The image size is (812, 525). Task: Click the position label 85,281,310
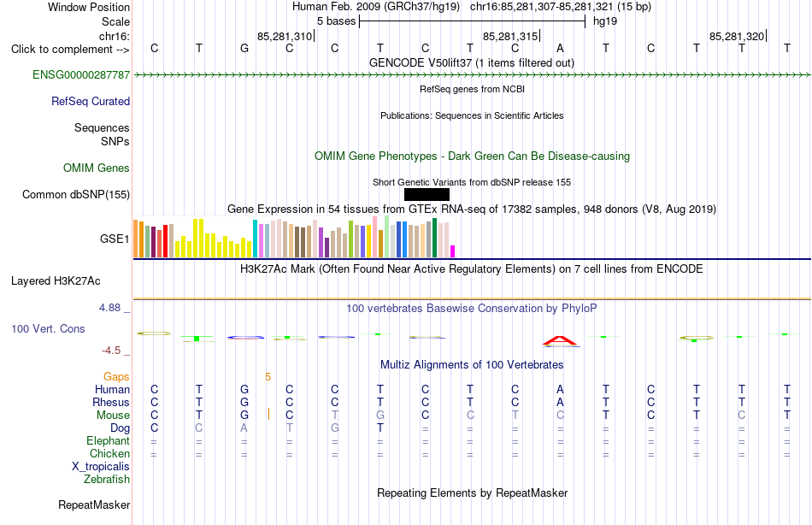coord(285,36)
